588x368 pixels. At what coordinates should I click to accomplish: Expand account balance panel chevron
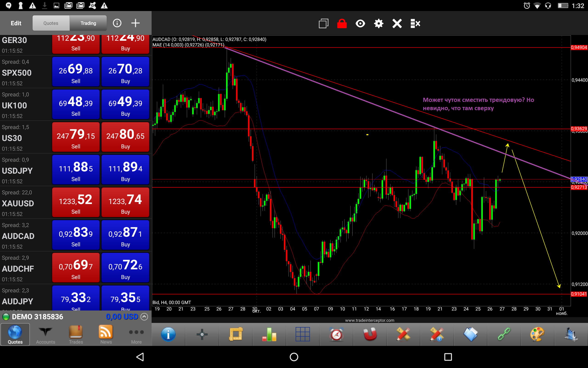point(144,317)
